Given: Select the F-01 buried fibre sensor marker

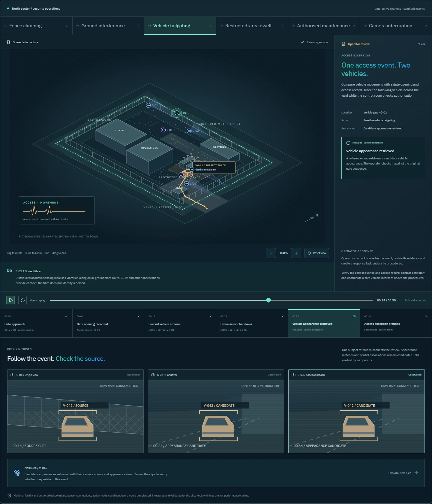Looking at the screenshot, I should click(177, 113).
